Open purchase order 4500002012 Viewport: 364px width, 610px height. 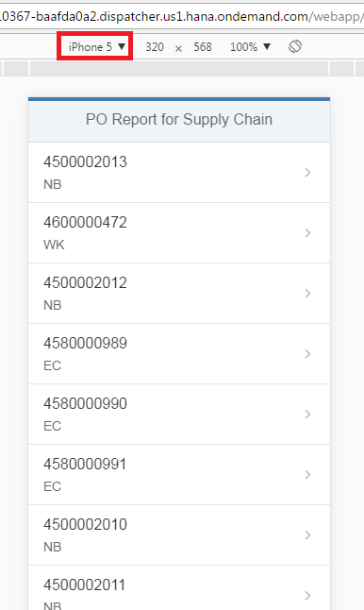pyautogui.click(x=179, y=294)
